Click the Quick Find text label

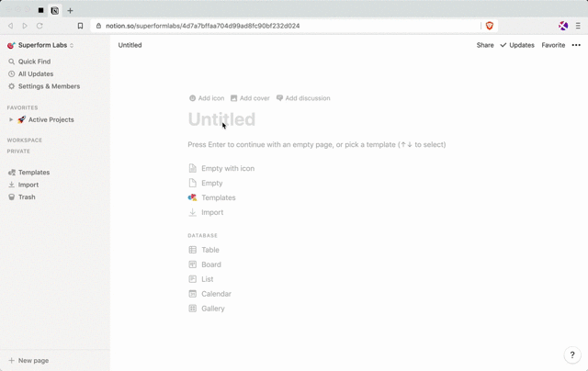(x=35, y=62)
